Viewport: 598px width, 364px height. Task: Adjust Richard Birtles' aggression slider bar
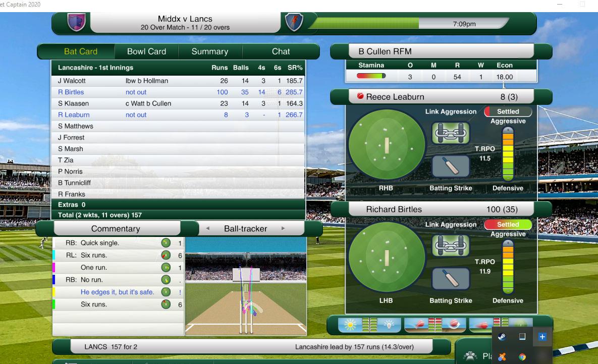click(508, 267)
